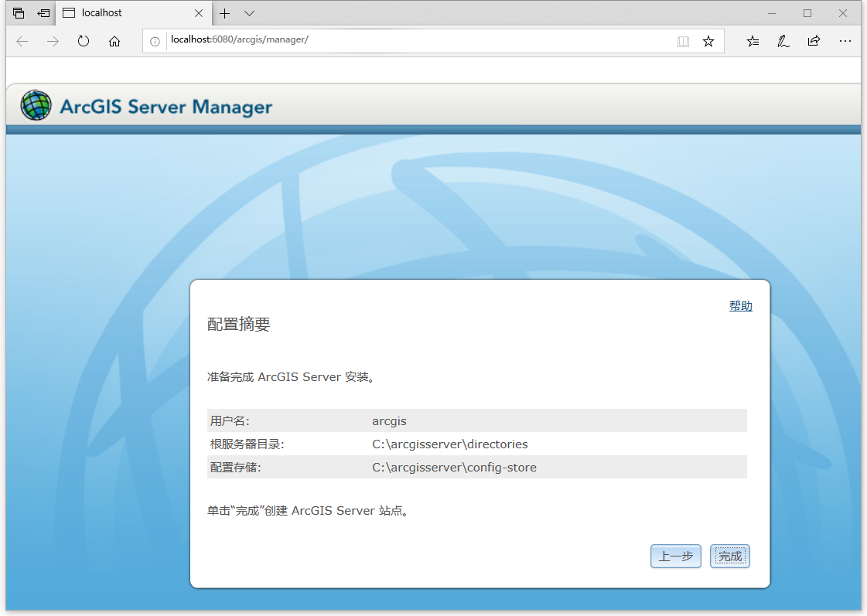Minimize the browser window
The width and height of the screenshot is (867, 616).
click(772, 13)
